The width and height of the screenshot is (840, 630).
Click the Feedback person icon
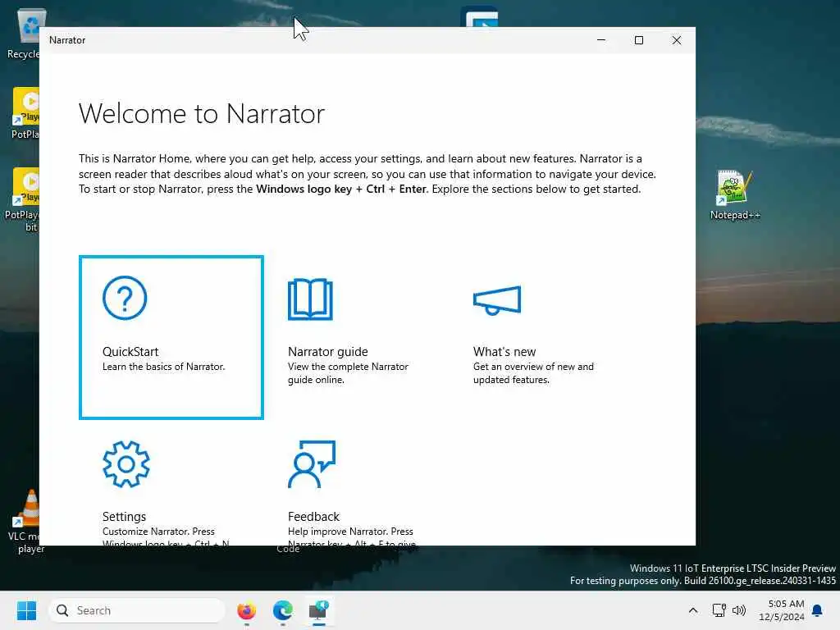[x=312, y=464]
